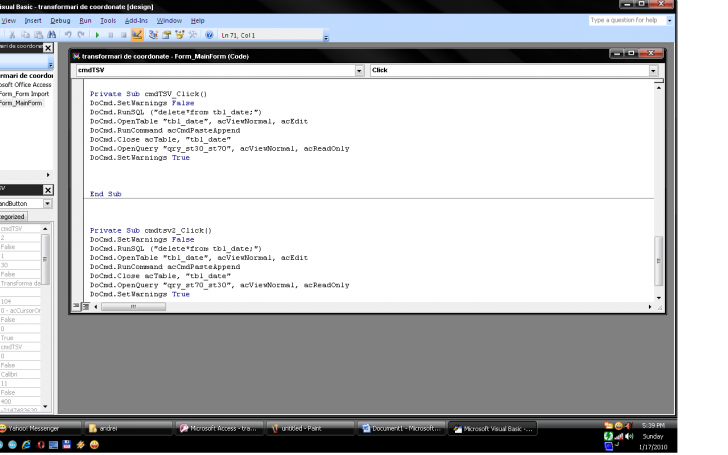Run the code with the green play icon
The image size is (728, 455).
98,35
